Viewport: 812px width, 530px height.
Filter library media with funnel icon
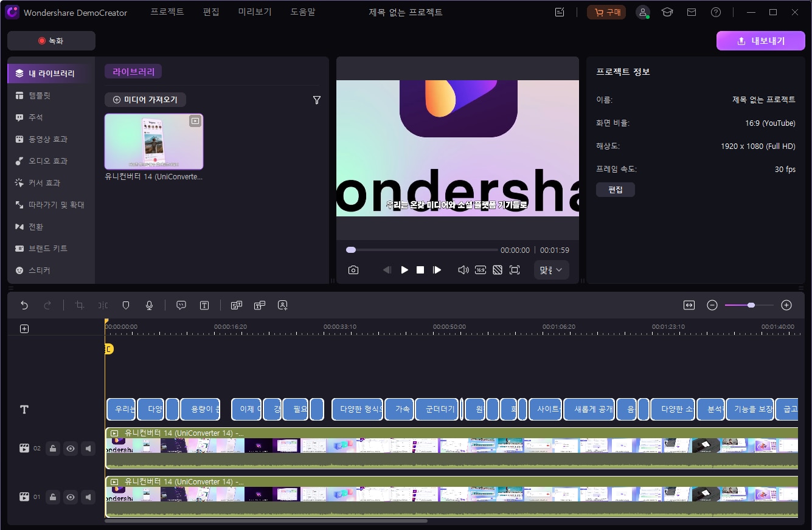317,100
